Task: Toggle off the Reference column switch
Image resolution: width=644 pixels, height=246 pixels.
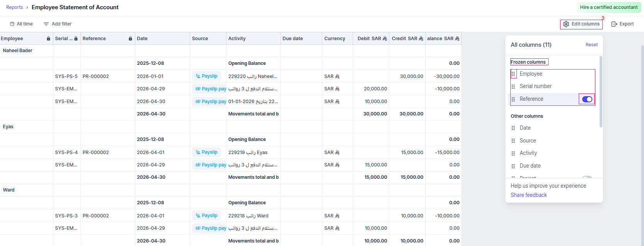Action: point(587,99)
